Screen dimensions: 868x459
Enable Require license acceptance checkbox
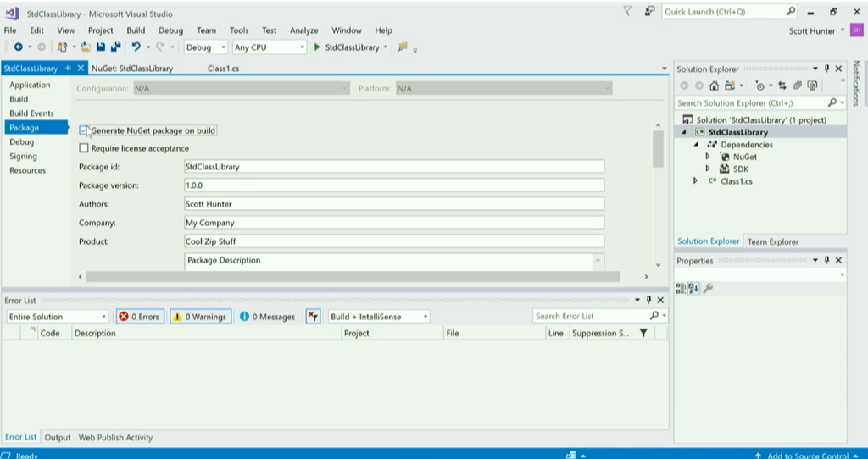coord(83,149)
